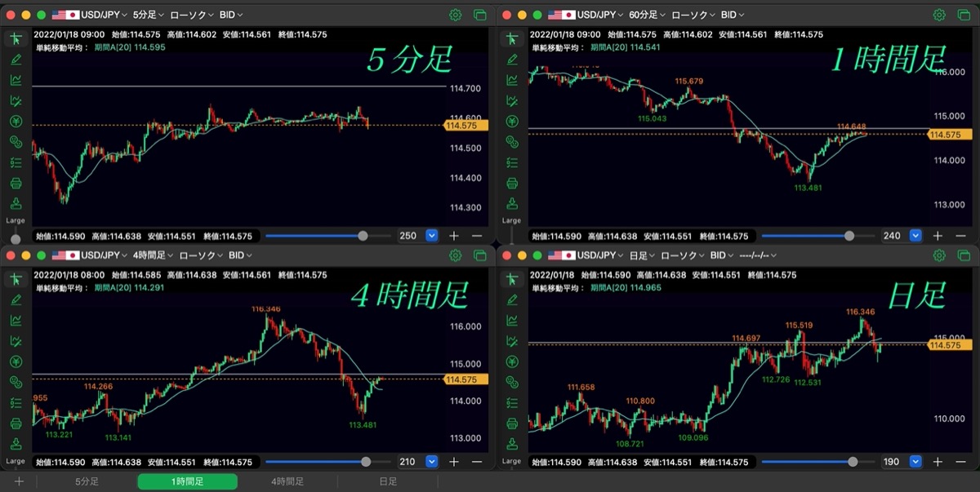Open settings gear in 60分足 window
This screenshot has width=980, height=492.
[940, 15]
